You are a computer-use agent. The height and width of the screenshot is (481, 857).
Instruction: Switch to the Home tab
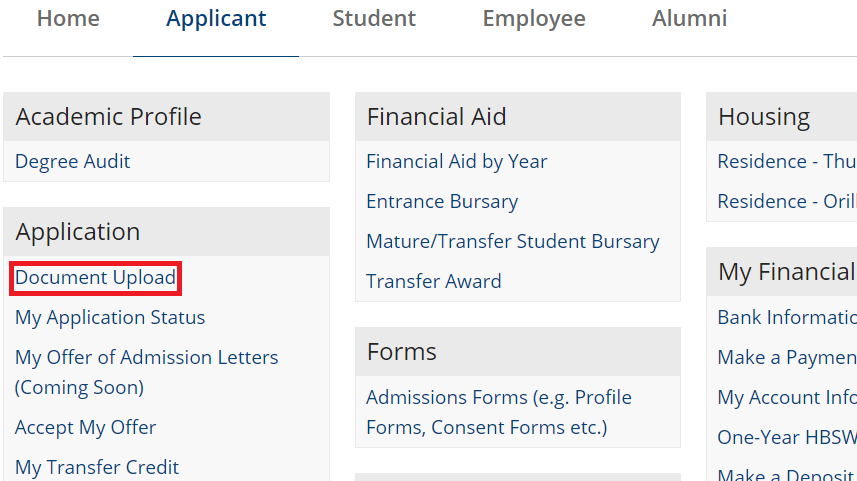point(69,19)
